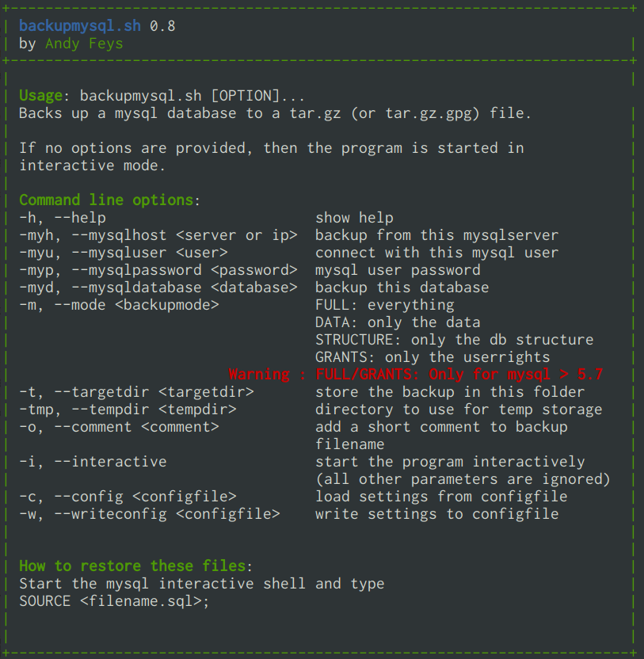Click the --help option line

(63, 218)
